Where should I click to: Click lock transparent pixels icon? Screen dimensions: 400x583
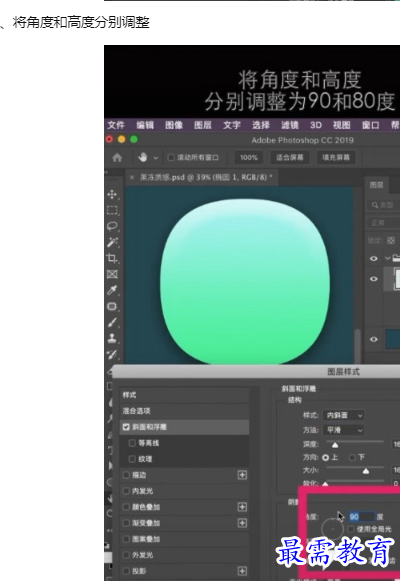391,241
